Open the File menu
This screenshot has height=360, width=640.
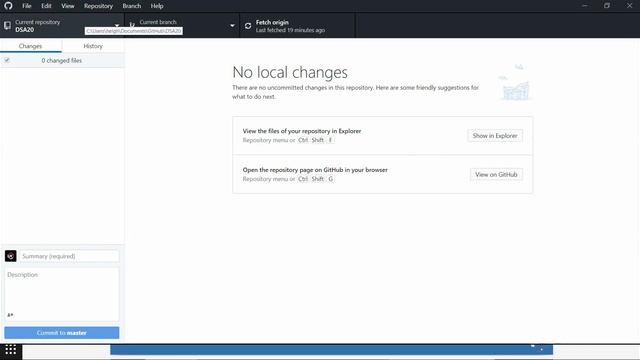(27, 6)
